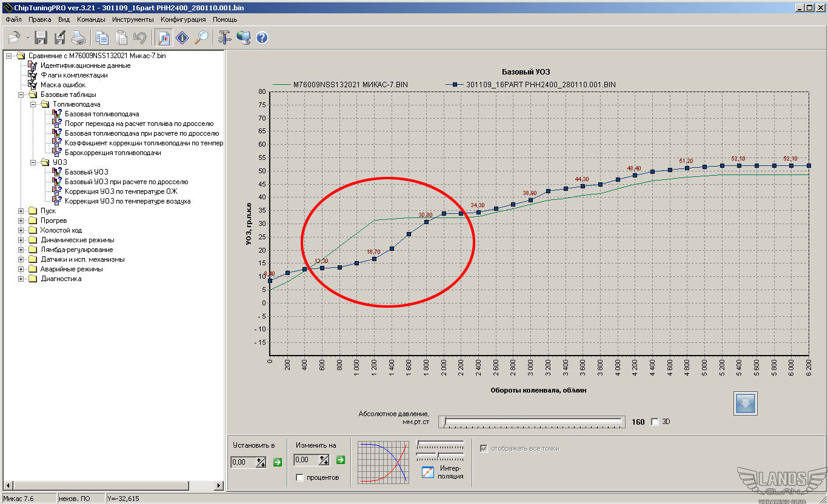828x504 pixels.
Task: Click the magnifying glass search icon
Action: click(x=201, y=38)
